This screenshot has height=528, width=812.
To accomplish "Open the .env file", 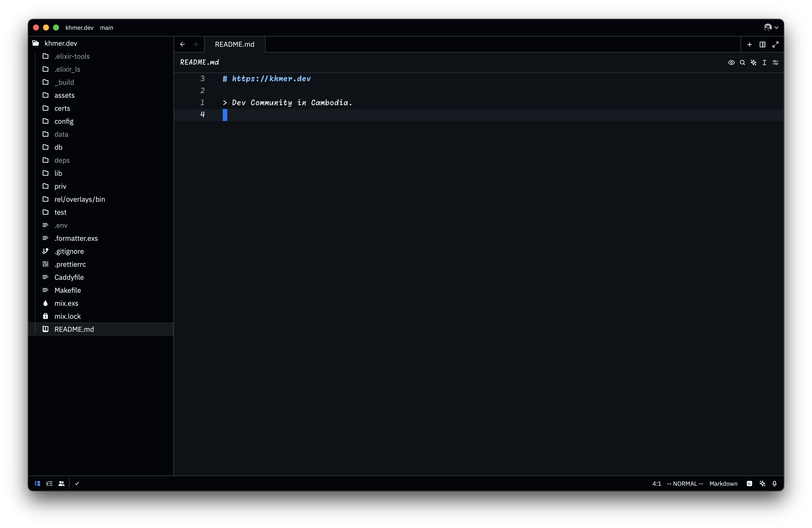I will coord(101,225).
